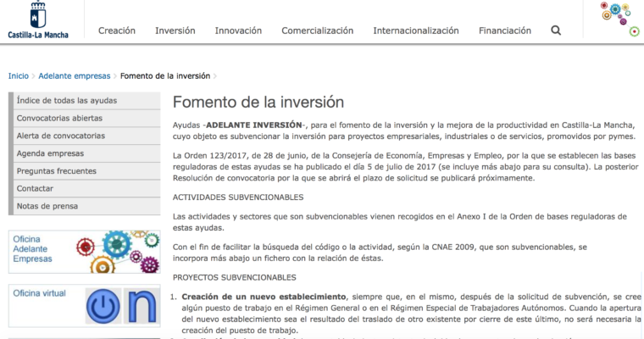Image resolution: width=644 pixels, height=339 pixels.
Task: Click the blue power button icon
Action: 103,306
